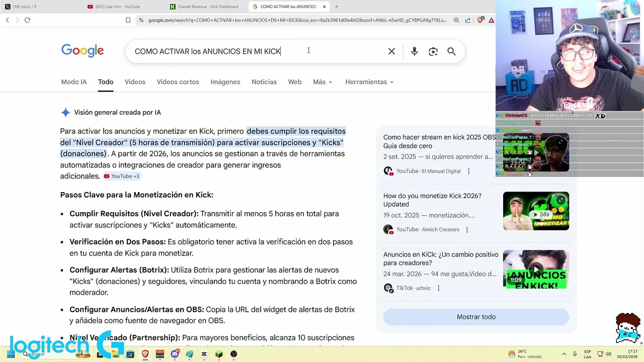This screenshot has height=362, width=644.
Task: Switch to the Web results tab
Action: tap(295, 82)
